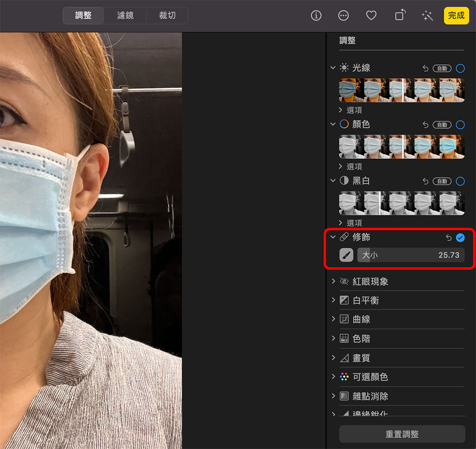Toggle the 光線 adjustment circle on
The height and width of the screenshot is (449, 476).
click(x=460, y=68)
